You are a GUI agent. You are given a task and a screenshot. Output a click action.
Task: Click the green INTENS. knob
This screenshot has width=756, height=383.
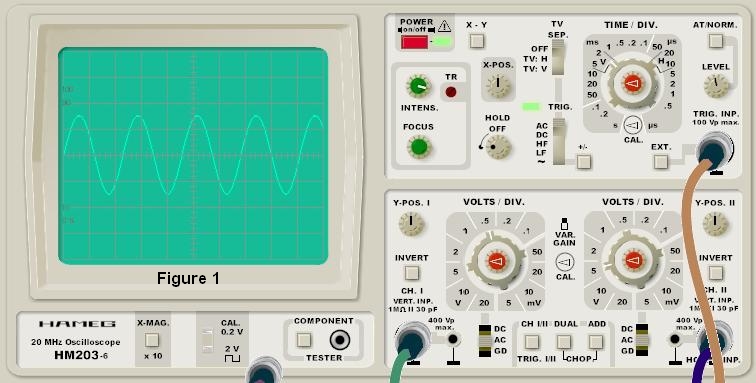pos(418,87)
